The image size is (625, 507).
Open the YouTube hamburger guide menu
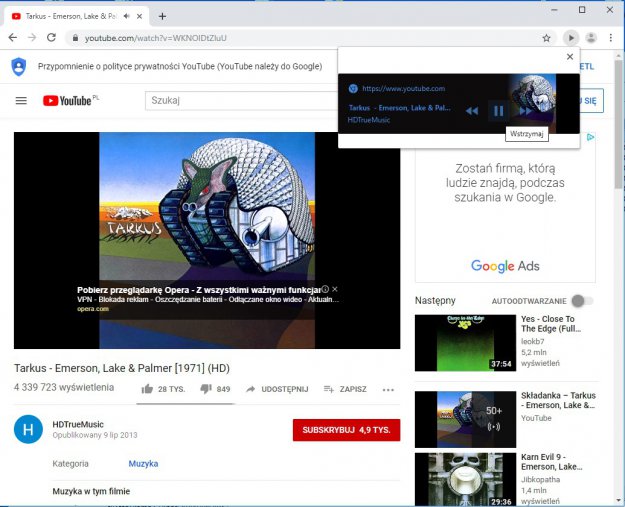tap(21, 101)
